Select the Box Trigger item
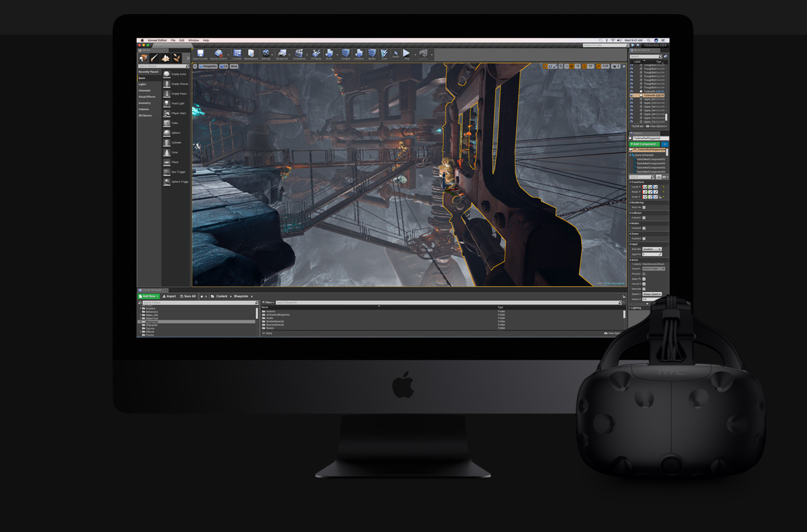 pyautogui.click(x=177, y=172)
